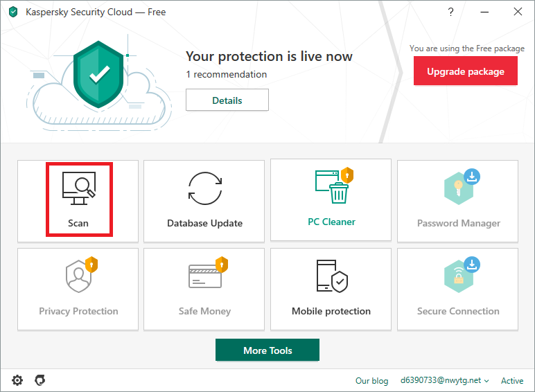Image resolution: width=535 pixels, height=392 pixels.
Task: View recommendation Details
Action: (x=227, y=100)
